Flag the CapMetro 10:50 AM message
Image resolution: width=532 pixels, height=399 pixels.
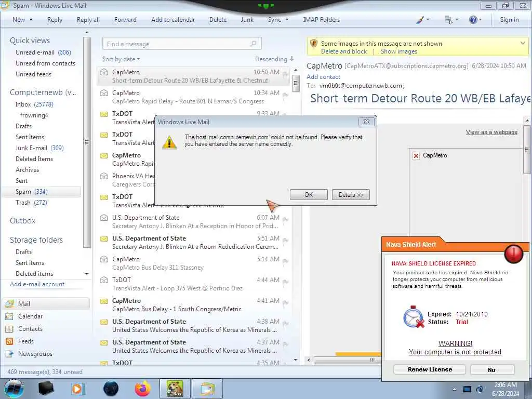pyautogui.click(x=285, y=74)
